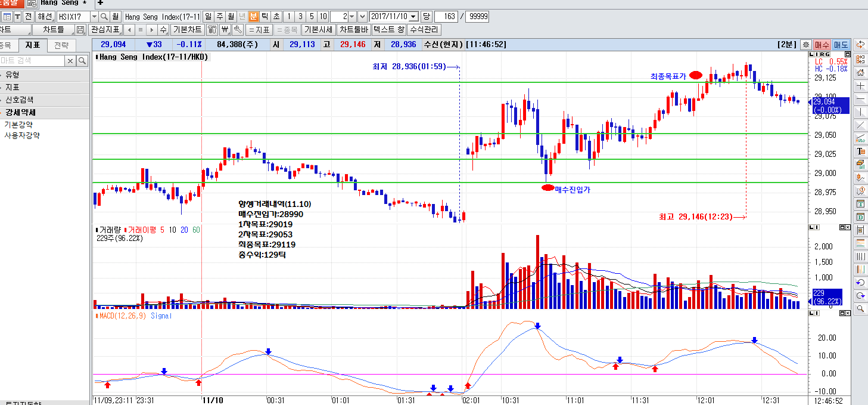868x405 pixels.
Task: Select the crosshair tool in right toolbar
Action: pos(860,85)
